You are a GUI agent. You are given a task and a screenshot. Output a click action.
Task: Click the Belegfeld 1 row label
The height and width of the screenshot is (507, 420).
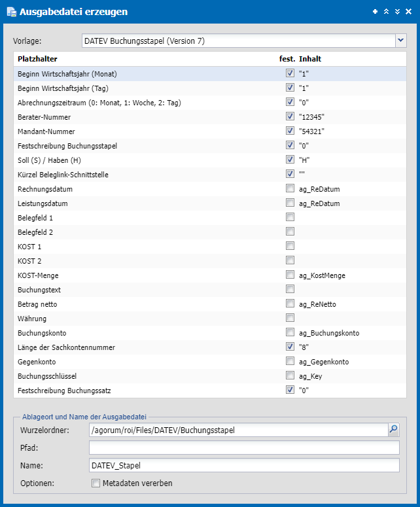[35, 218]
